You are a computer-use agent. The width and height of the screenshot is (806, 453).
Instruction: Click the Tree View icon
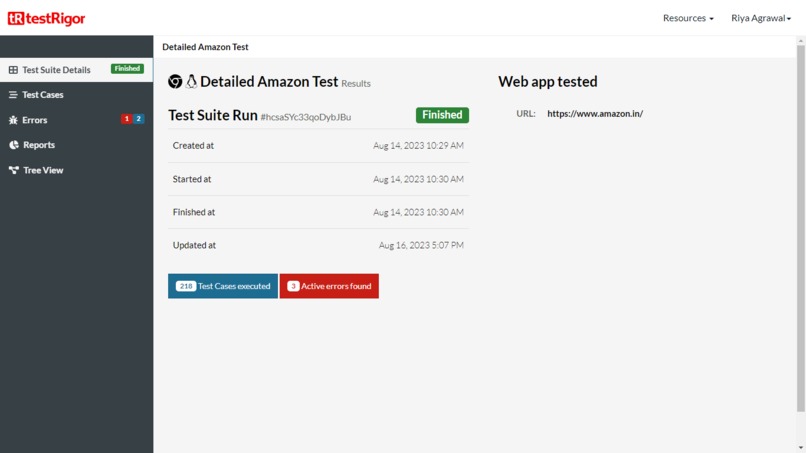(x=13, y=170)
